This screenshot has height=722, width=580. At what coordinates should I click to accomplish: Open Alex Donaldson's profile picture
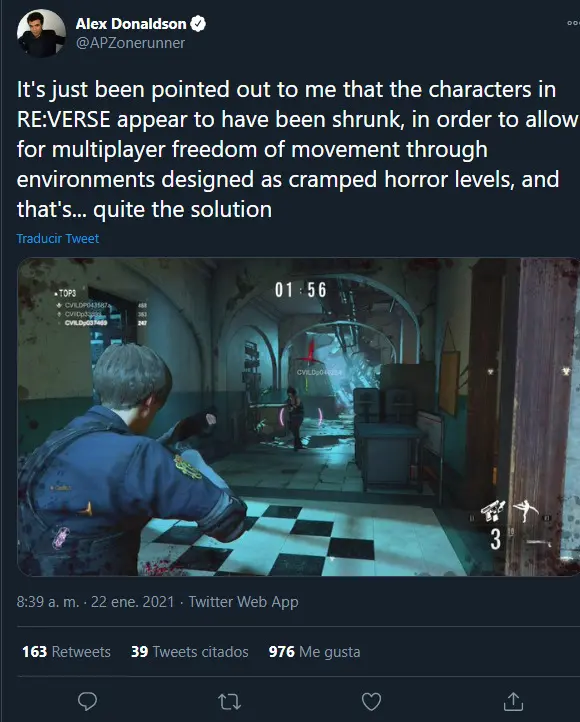tap(41, 33)
